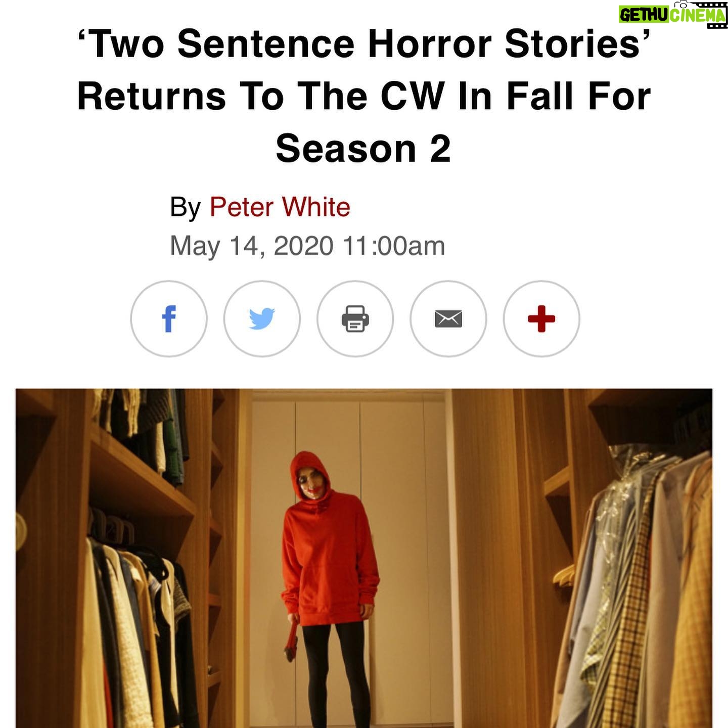
Task: Open Peter White author page
Action: point(280,207)
